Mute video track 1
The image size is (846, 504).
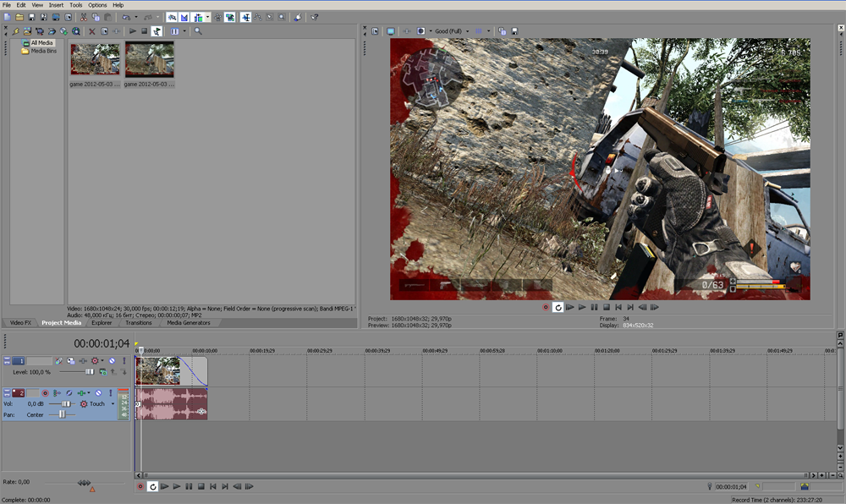point(112,361)
